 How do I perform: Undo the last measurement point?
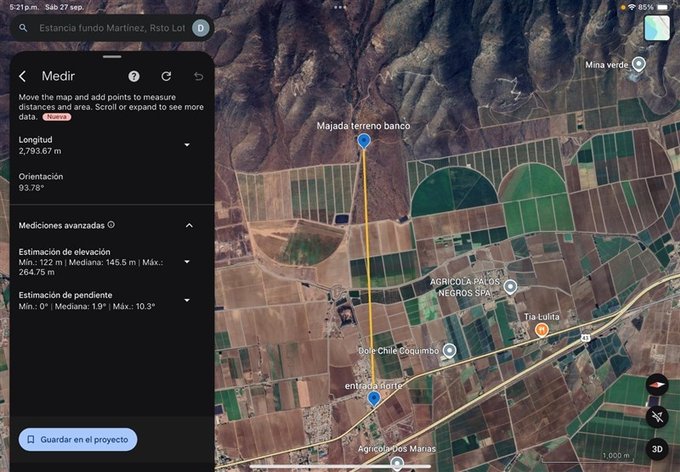(198, 76)
